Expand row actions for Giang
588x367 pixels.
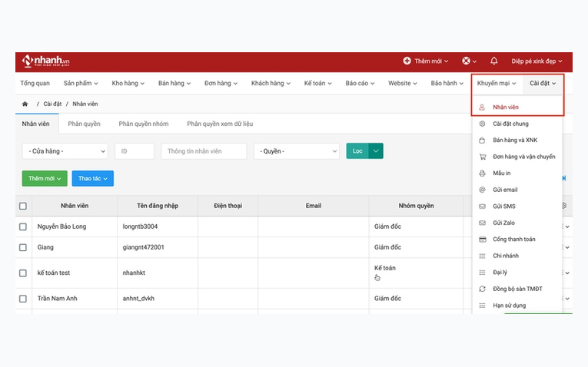[x=566, y=247]
